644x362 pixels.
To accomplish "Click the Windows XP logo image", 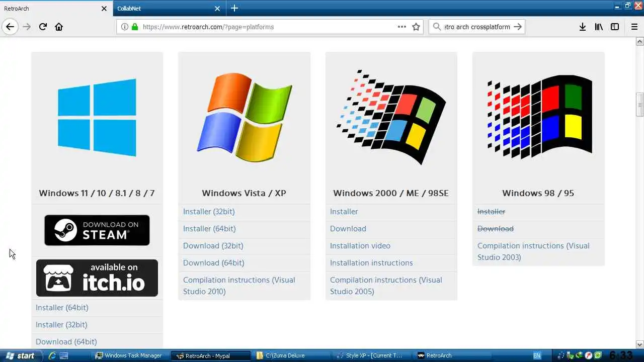I will pos(244,119).
